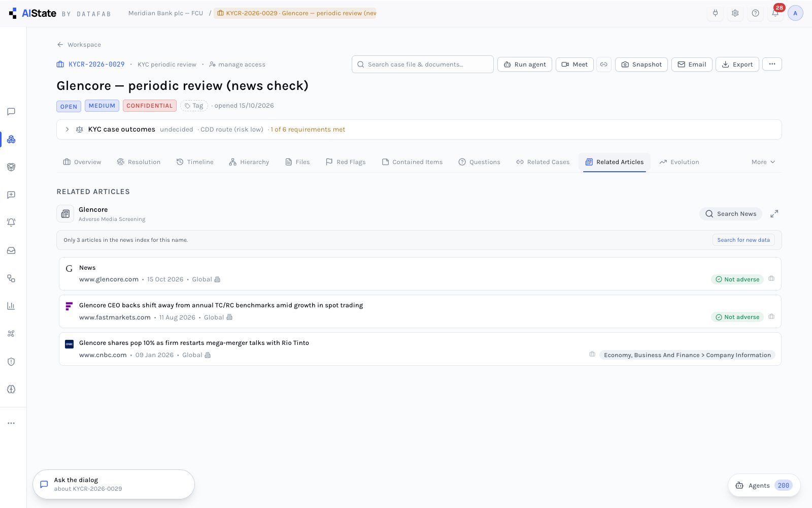The width and height of the screenshot is (812, 508).
Task: Click manage access link
Action: [237, 65]
